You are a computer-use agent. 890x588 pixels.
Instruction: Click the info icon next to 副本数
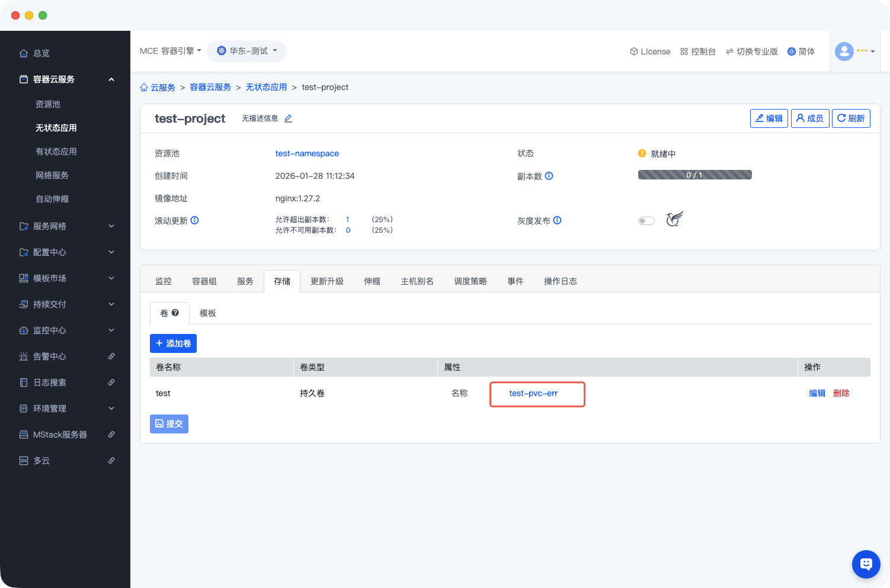click(549, 176)
